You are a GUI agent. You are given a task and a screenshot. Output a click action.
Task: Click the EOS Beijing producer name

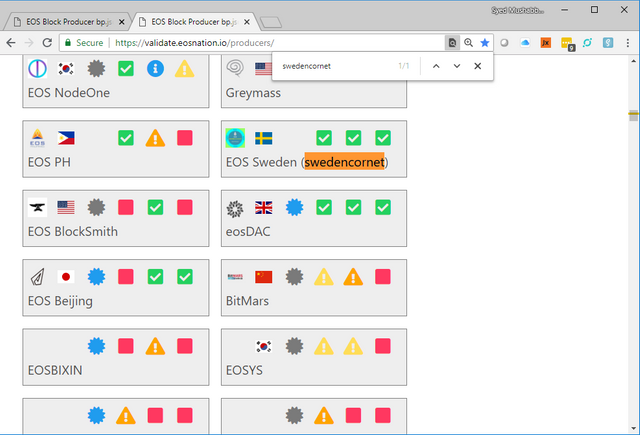tap(60, 302)
